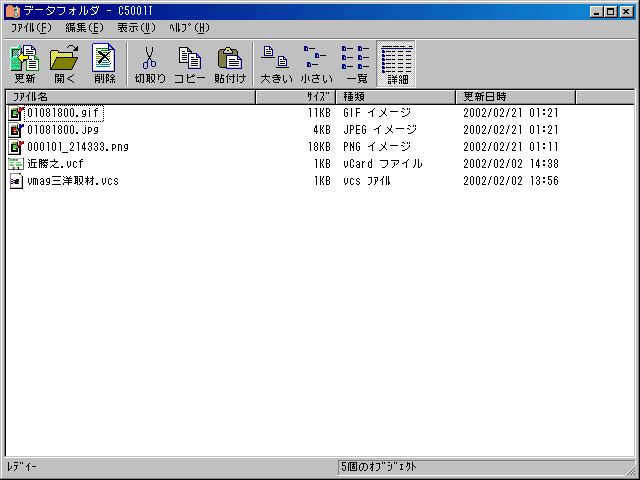
Task: Open the 編集(E) menu
Action: tap(84, 28)
